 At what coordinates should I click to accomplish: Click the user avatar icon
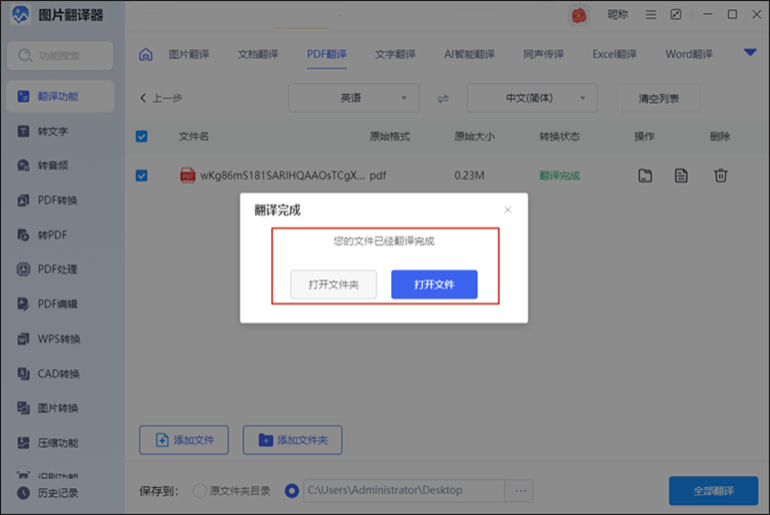(579, 15)
